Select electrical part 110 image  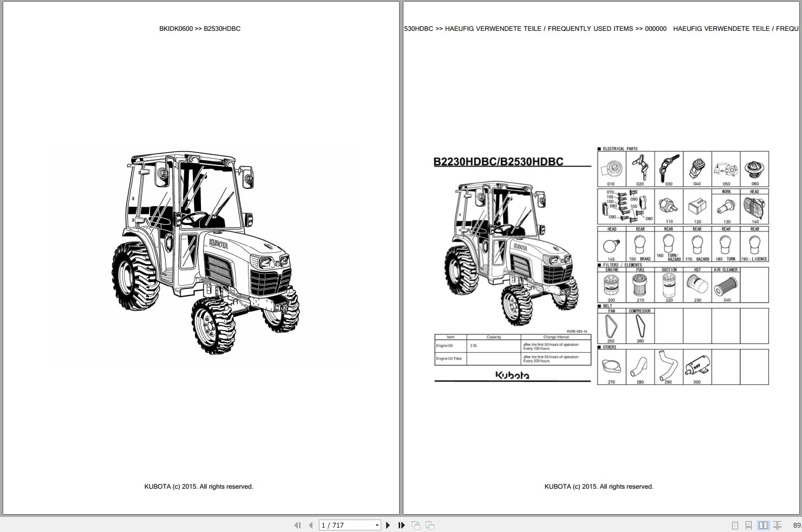pyautogui.click(x=669, y=206)
